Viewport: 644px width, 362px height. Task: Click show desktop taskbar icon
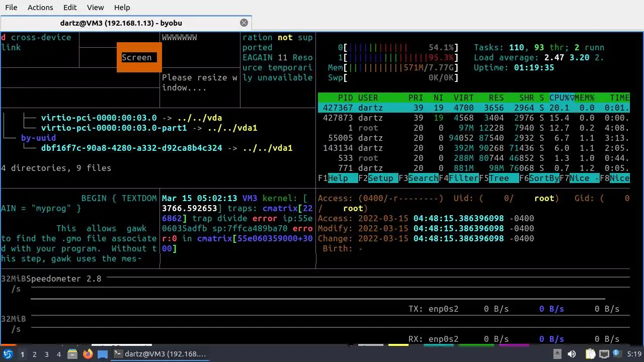[103, 354]
